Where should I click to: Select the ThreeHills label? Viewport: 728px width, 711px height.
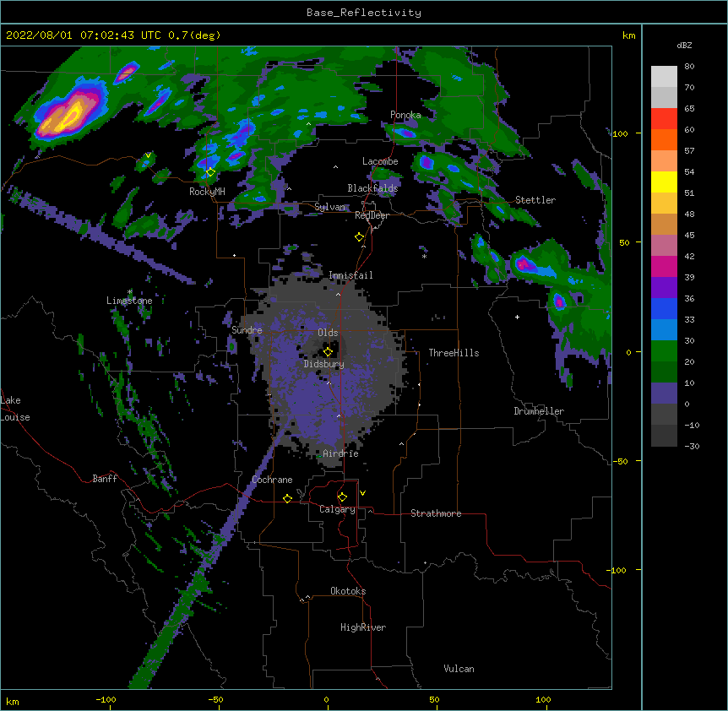(x=454, y=353)
